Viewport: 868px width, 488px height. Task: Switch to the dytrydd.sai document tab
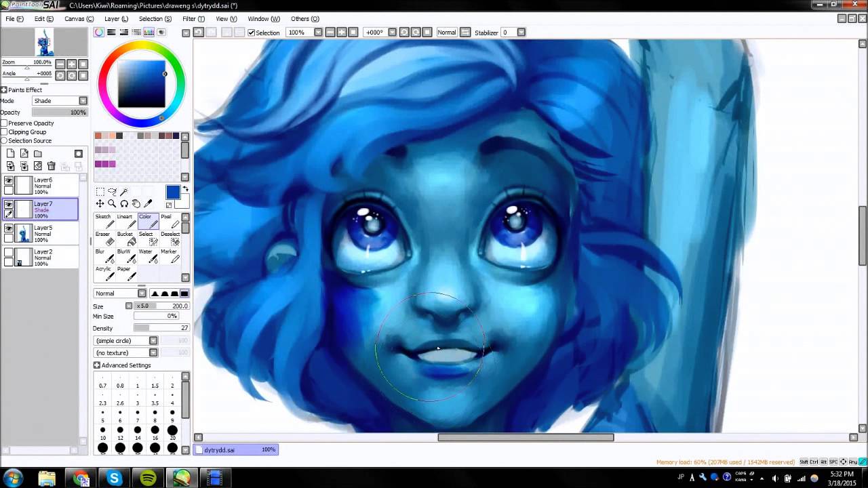pos(236,449)
